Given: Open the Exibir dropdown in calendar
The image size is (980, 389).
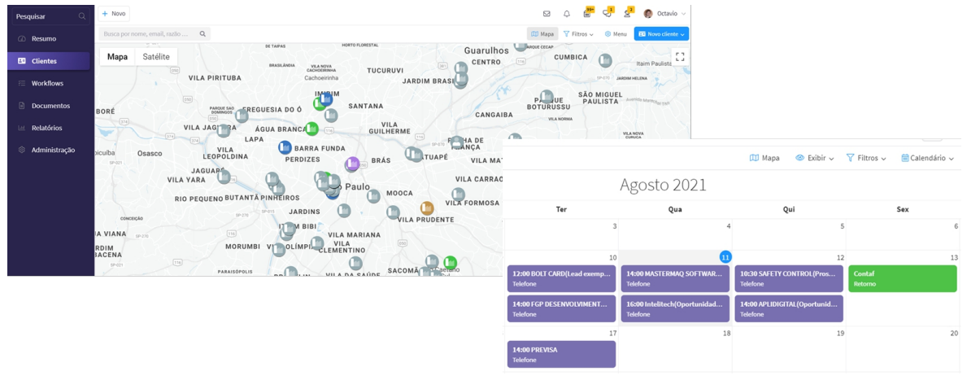Looking at the screenshot, I should point(814,158).
